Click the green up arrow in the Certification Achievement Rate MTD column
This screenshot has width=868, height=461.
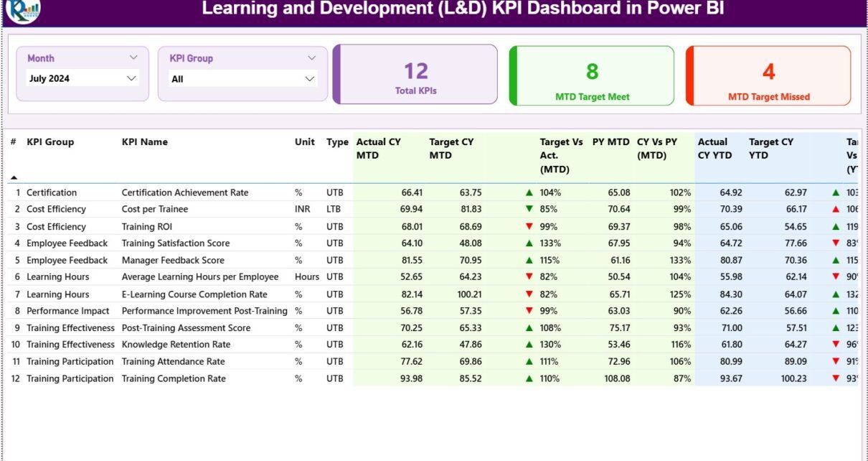pyautogui.click(x=529, y=192)
